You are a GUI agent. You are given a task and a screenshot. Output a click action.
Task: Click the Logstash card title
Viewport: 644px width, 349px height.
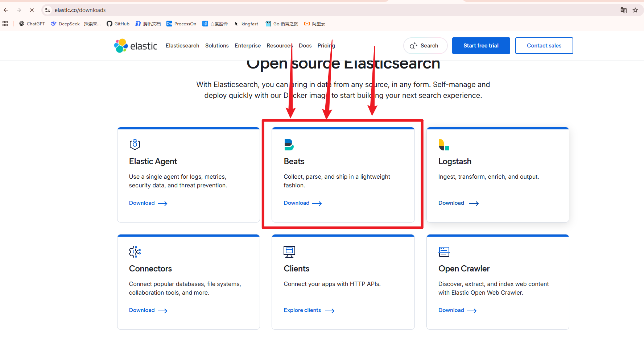(x=455, y=161)
